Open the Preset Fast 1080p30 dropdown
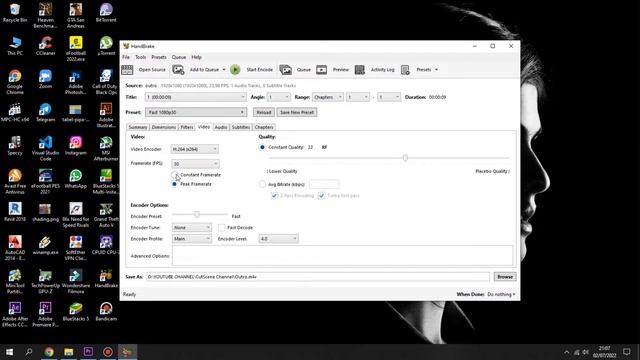This screenshot has width=640, height=360. tap(196, 112)
